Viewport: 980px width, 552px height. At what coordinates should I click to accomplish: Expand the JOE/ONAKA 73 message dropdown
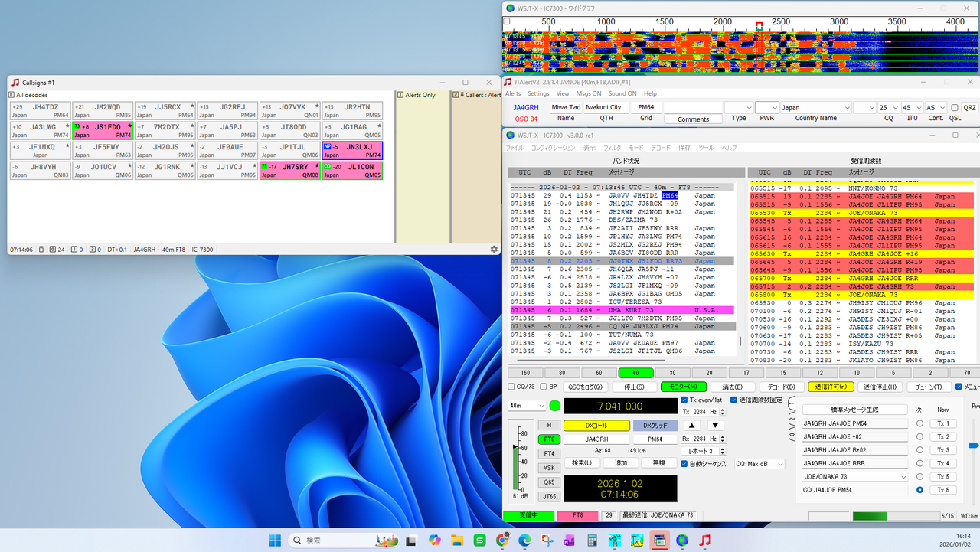(x=903, y=477)
